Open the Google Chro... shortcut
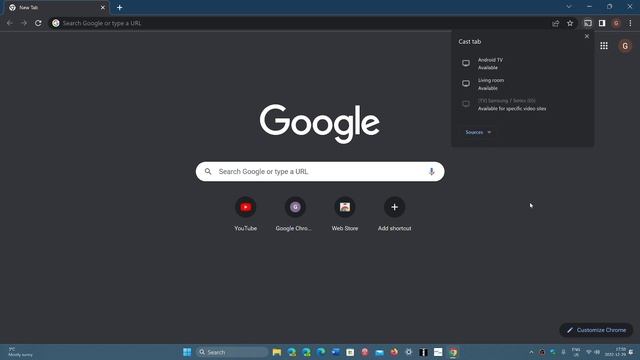The height and width of the screenshot is (360, 640). [295, 214]
